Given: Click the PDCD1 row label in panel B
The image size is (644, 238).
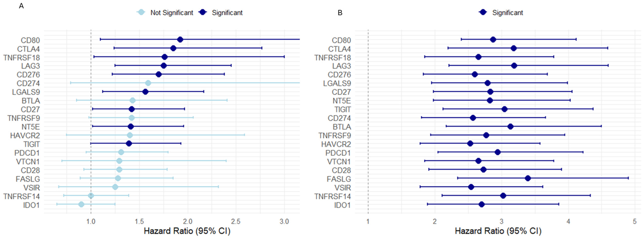Looking at the screenshot, I should pyautogui.click(x=338, y=153).
